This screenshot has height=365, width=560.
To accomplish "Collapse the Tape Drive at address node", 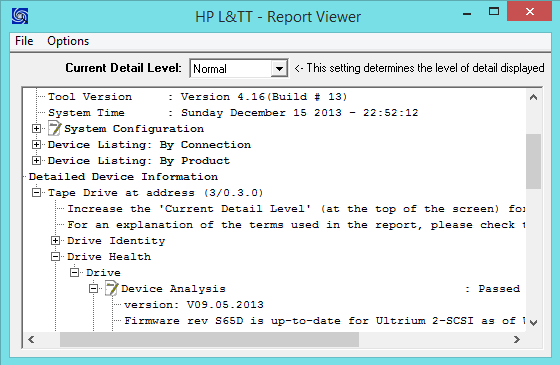I will click(36, 192).
